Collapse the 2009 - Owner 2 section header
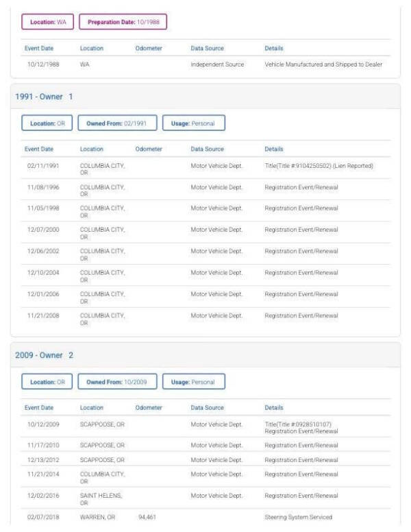The image size is (411, 532). (x=206, y=355)
